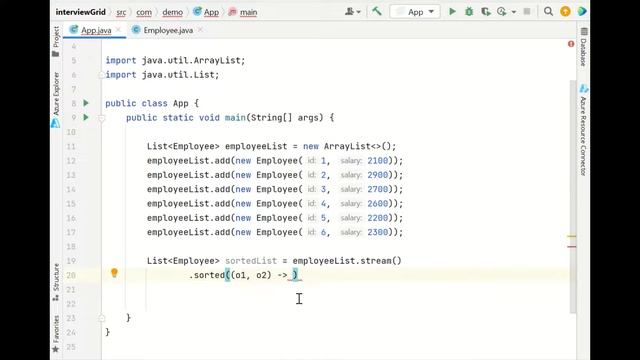The height and width of the screenshot is (360, 640).
Task: Run main method from gutter arrow
Action: point(86,117)
